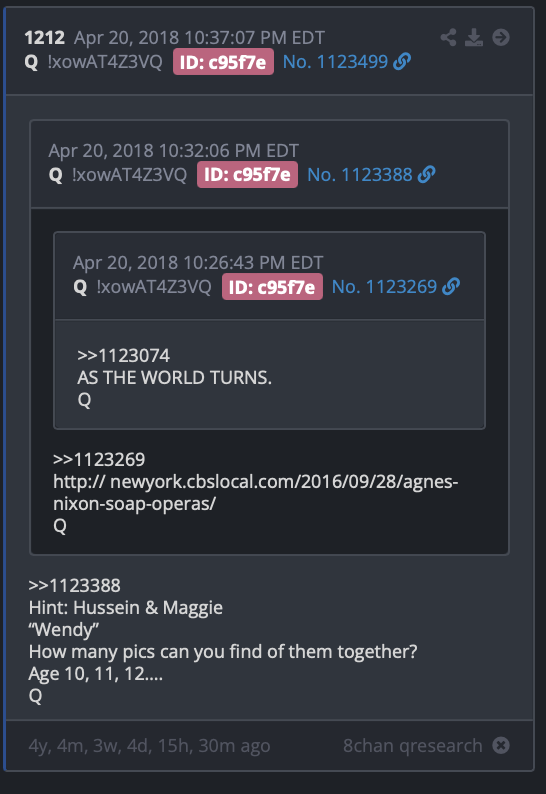This screenshot has height=794, width=546.
Task: Open post link No. 1123269
Action: pyautogui.click(x=384, y=287)
